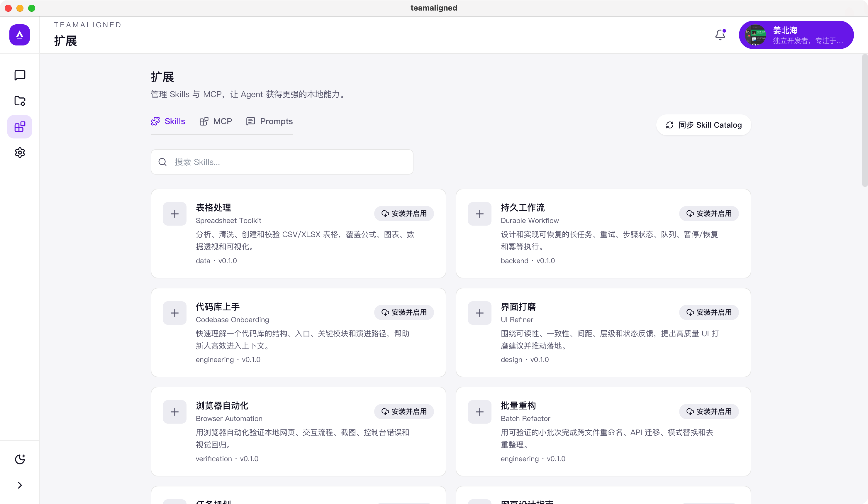Open the notification bell

(720, 35)
